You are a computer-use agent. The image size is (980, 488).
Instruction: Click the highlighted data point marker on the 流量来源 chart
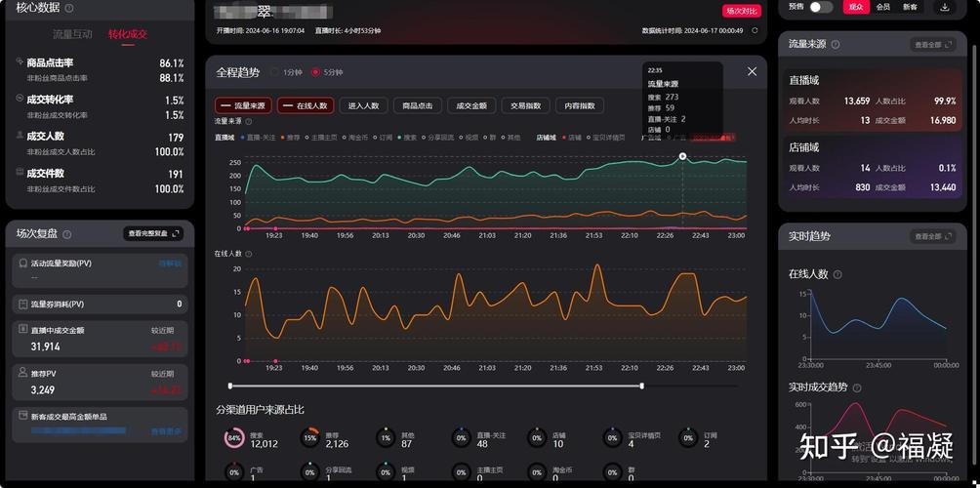point(682,156)
